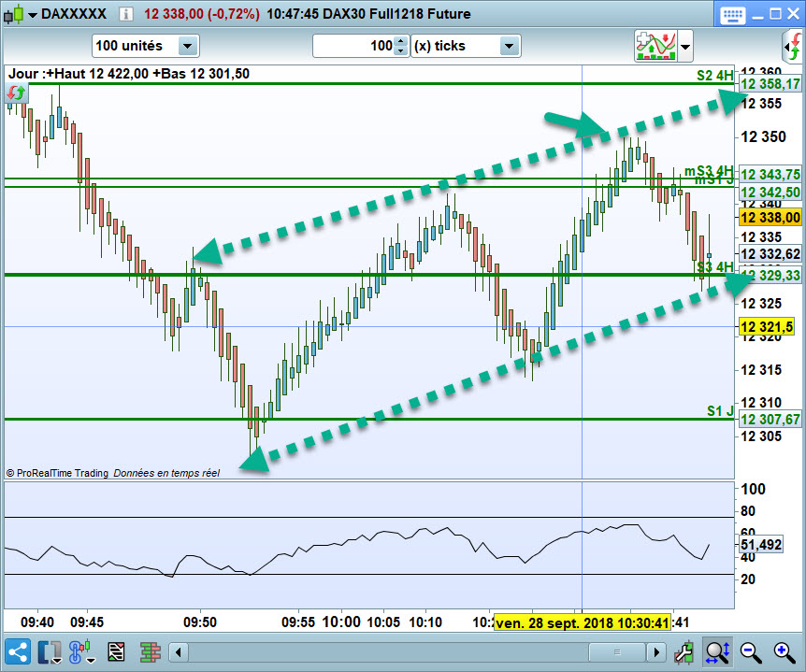Image resolution: width=806 pixels, height=672 pixels.
Task: Open the keyboard shortcuts icon in title bar
Action: [732, 14]
